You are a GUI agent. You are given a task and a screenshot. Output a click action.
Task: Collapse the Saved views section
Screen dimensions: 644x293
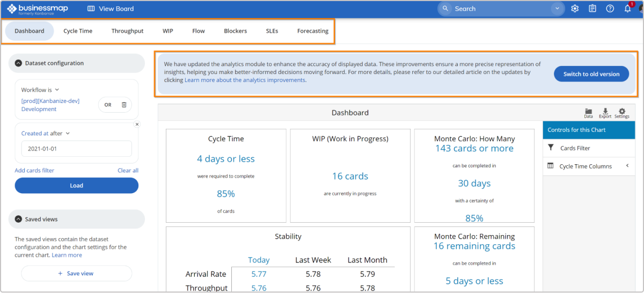point(18,219)
